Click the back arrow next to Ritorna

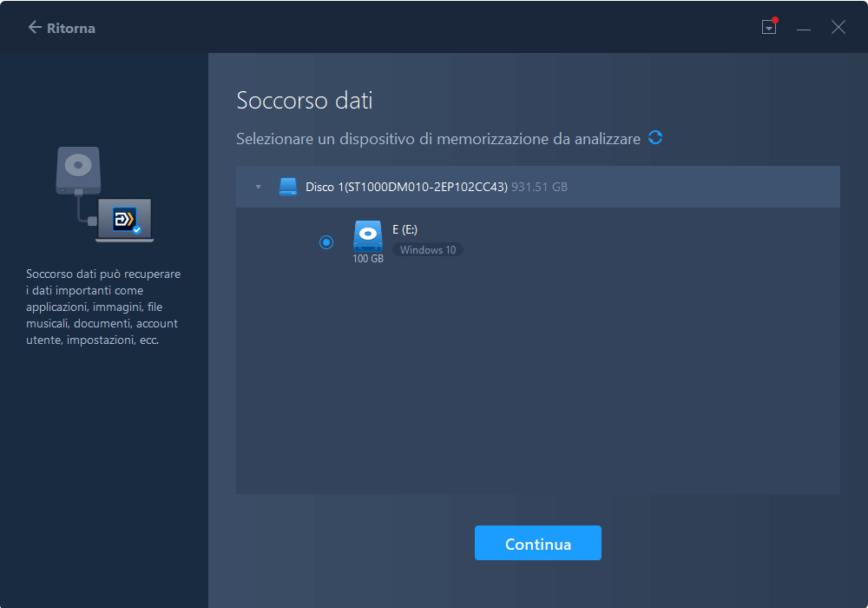[33, 27]
